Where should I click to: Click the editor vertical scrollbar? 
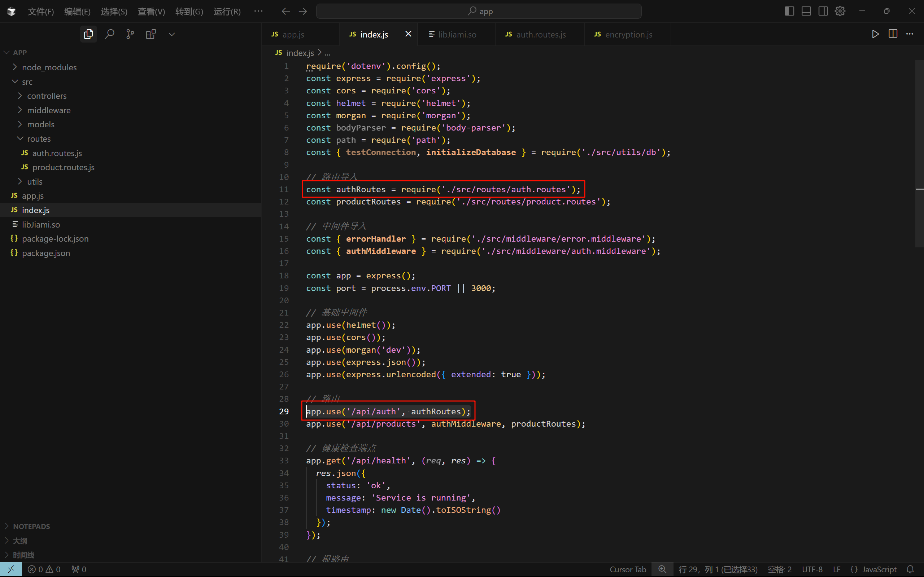pos(919,153)
